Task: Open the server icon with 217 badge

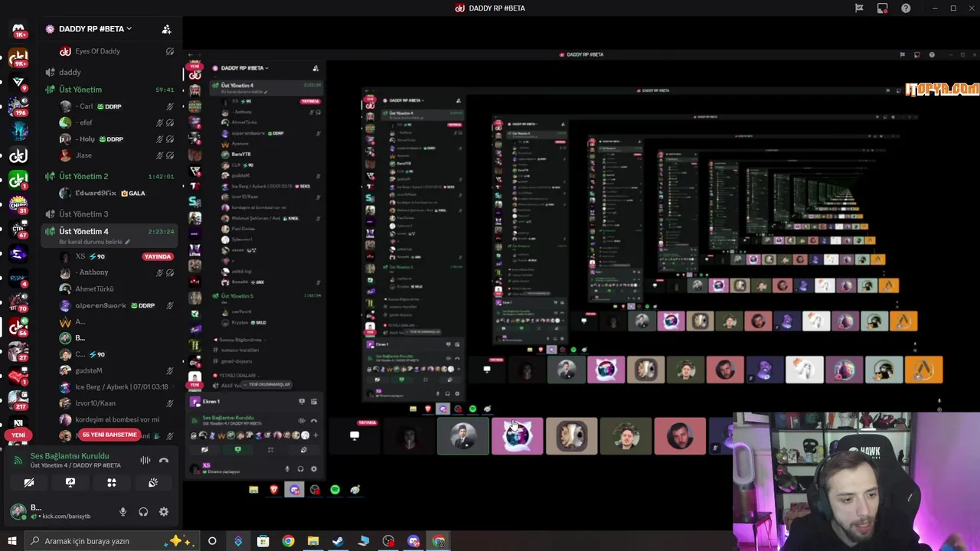Action: 18,401
